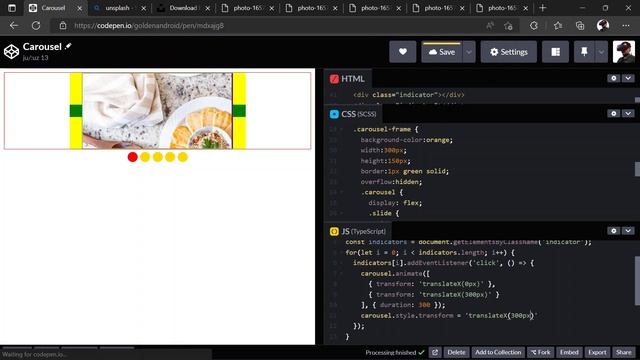Open pen Settings

pos(509,52)
